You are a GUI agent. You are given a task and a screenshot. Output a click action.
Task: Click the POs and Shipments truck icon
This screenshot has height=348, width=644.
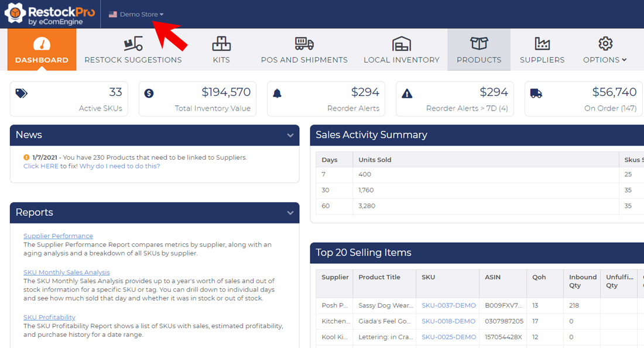click(304, 44)
